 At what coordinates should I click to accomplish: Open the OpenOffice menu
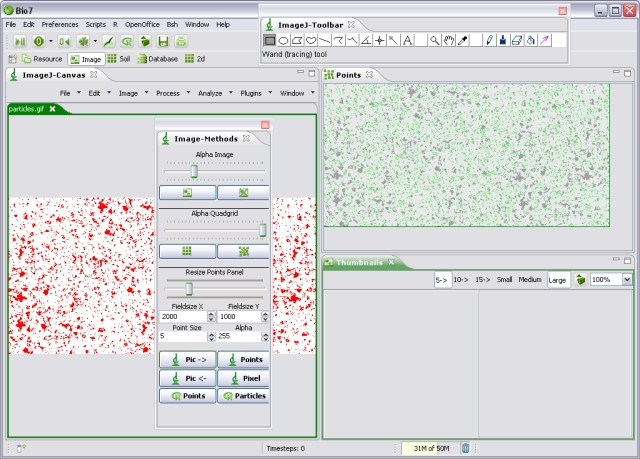142,24
